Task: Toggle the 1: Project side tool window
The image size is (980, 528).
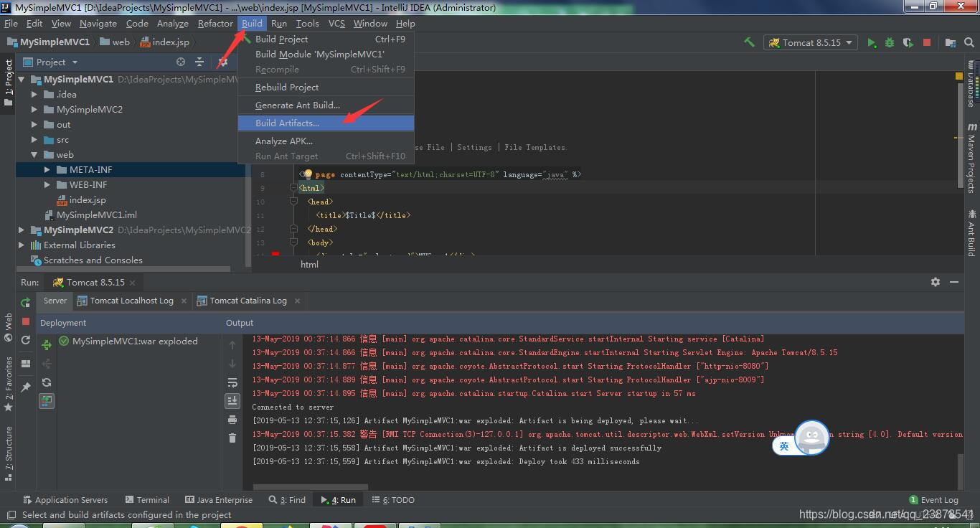Action: pyautogui.click(x=8, y=82)
